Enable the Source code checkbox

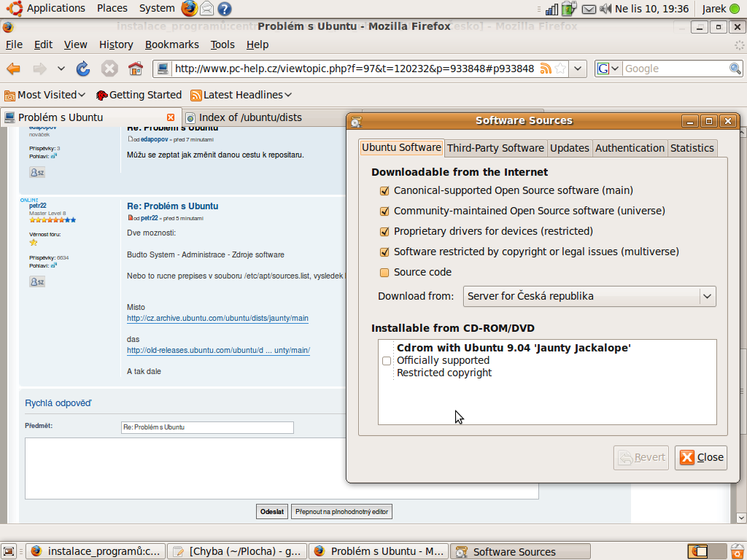point(384,273)
